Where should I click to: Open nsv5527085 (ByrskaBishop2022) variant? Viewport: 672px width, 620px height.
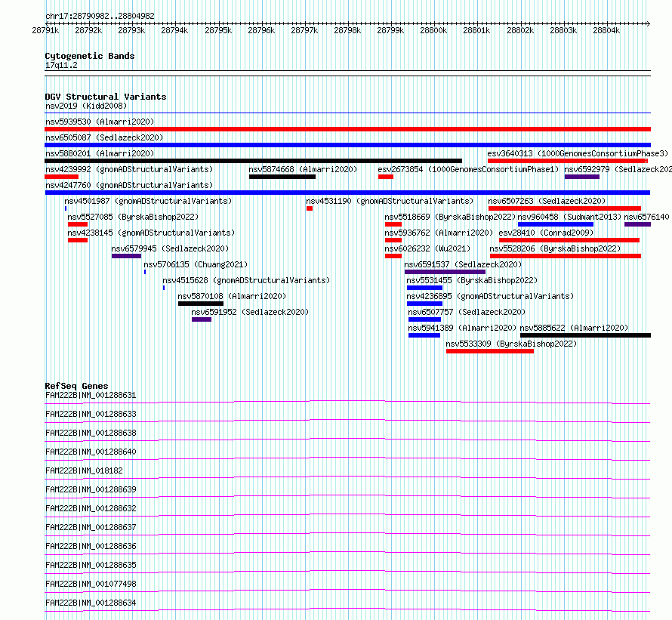pyautogui.click(x=133, y=217)
